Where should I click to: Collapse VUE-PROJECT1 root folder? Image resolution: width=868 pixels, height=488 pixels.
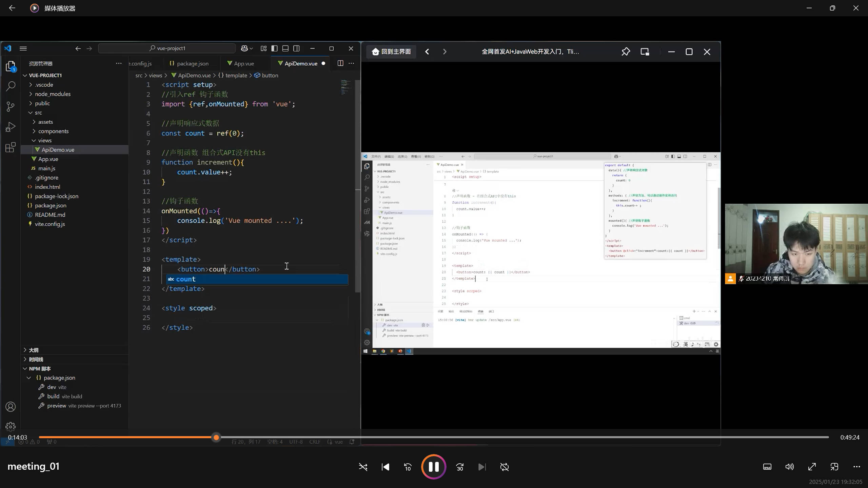click(x=75, y=75)
